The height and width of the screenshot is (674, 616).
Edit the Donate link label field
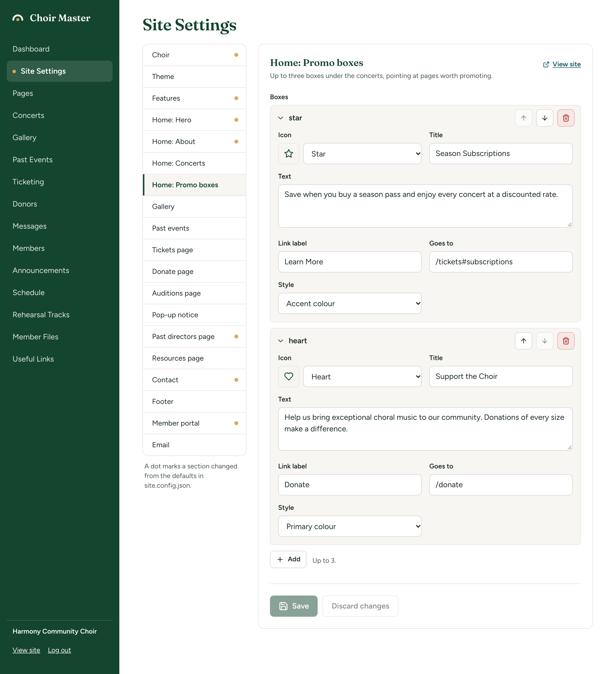[350, 485]
